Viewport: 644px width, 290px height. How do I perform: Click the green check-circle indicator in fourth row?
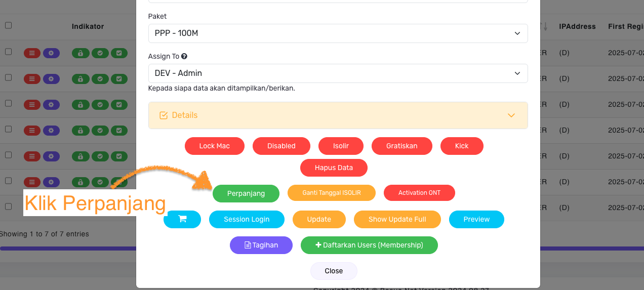pyautogui.click(x=100, y=130)
